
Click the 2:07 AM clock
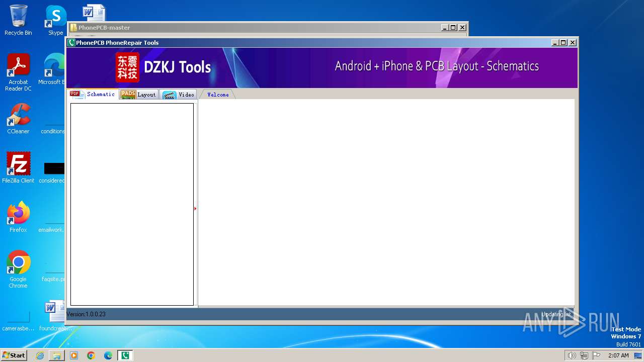(618, 355)
